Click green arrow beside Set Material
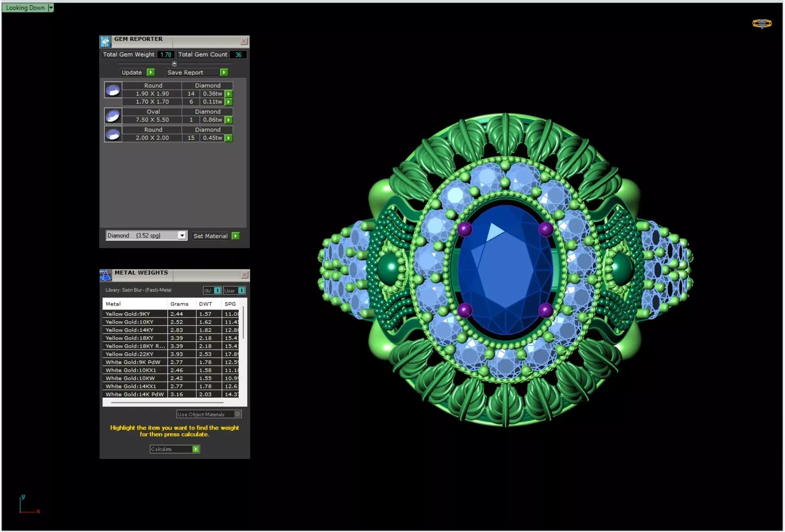785x532 pixels. tap(236, 236)
